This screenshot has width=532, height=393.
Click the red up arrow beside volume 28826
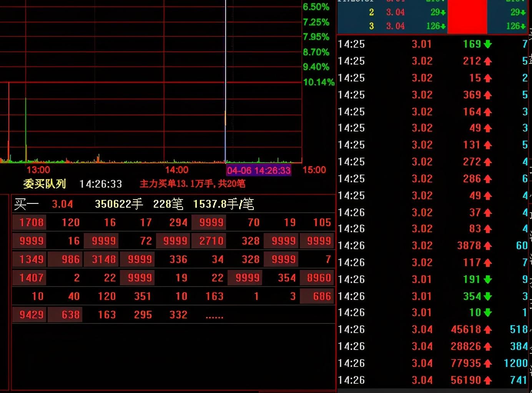click(x=488, y=346)
